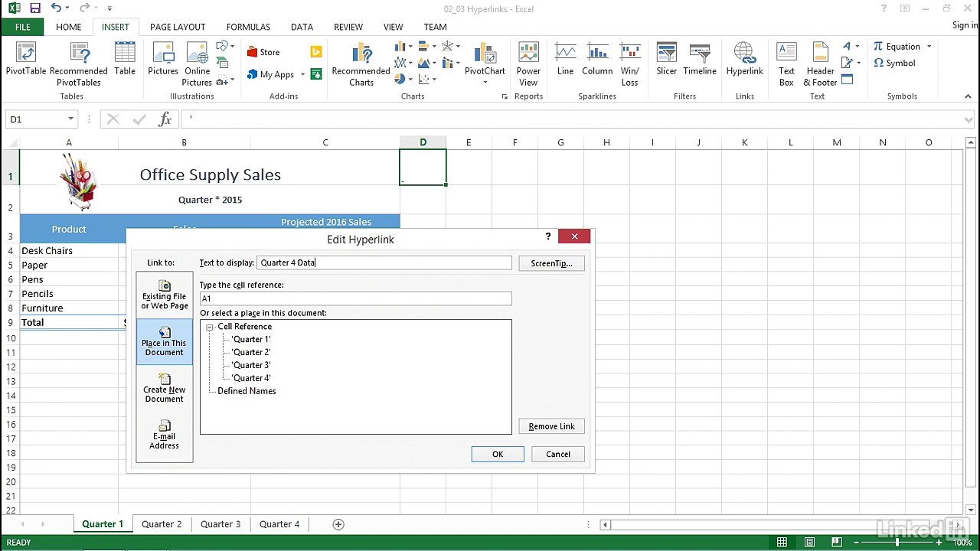This screenshot has height=551, width=980.
Task: Click the Hyperlink ribbon button
Action: tap(744, 60)
